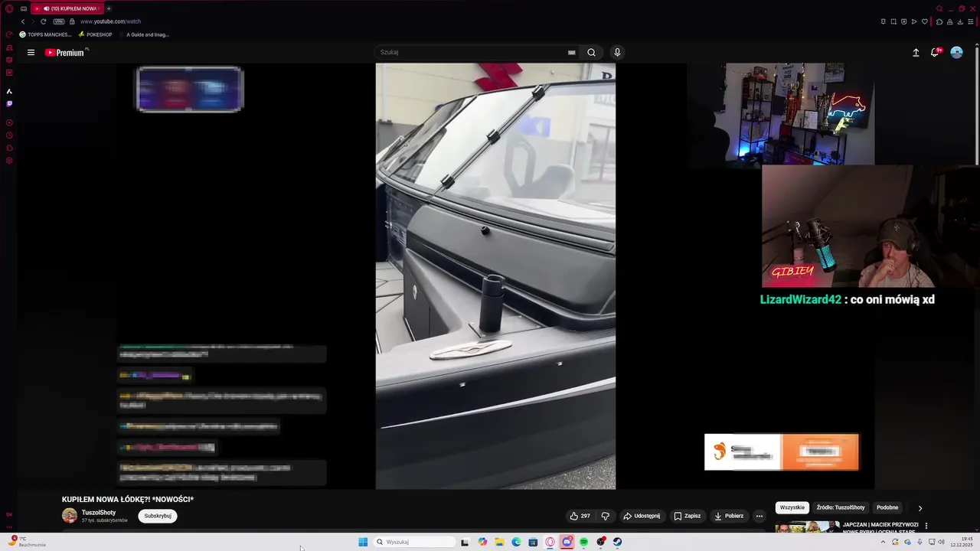The width and height of the screenshot is (980, 551).
Task: Open browser downloads icon
Action: coord(960,21)
